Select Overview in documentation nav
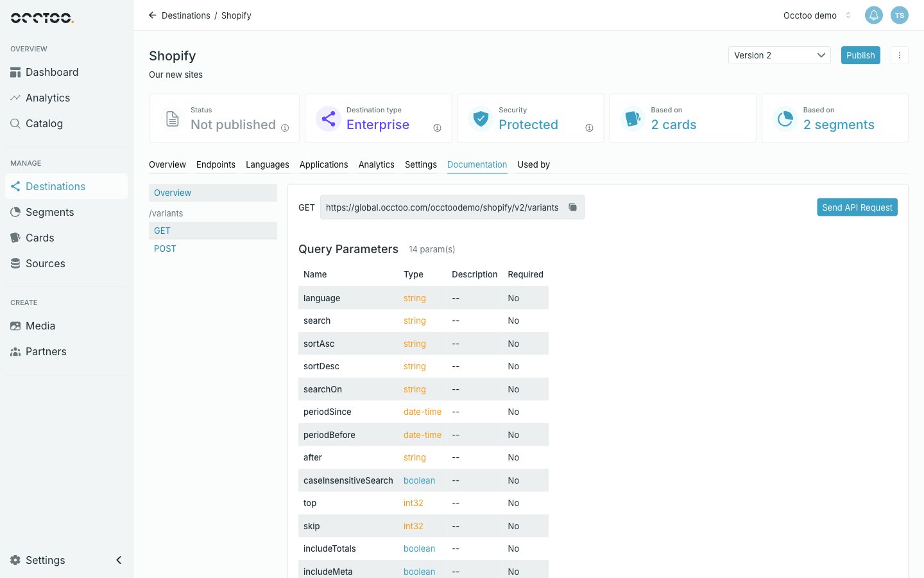This screenshot has width=924, height=578. [x=213, y=193]
